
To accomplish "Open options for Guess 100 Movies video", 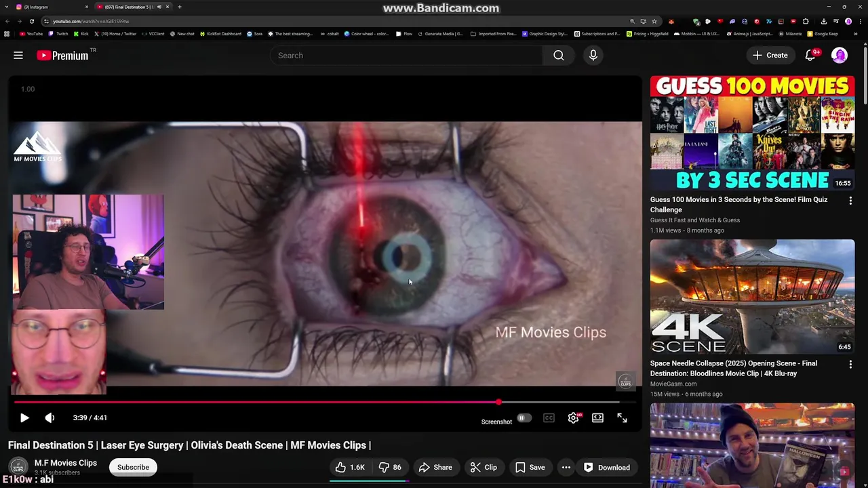I will pos(850,201).
